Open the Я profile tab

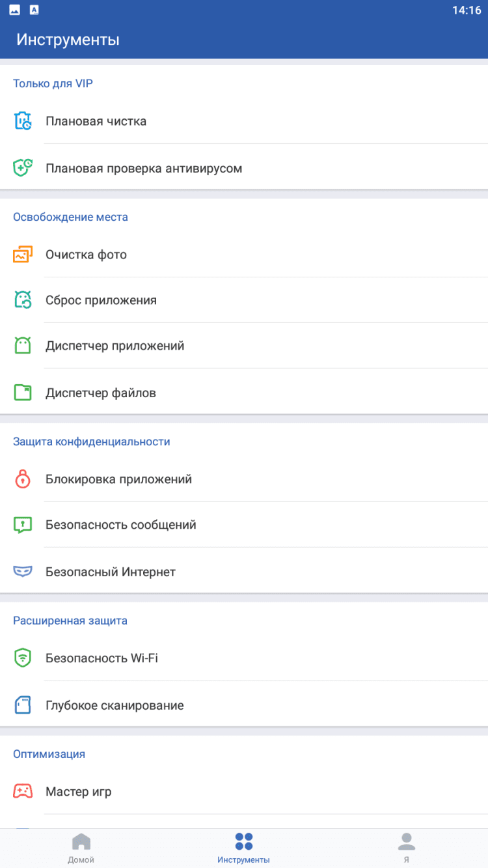(407, 848)
